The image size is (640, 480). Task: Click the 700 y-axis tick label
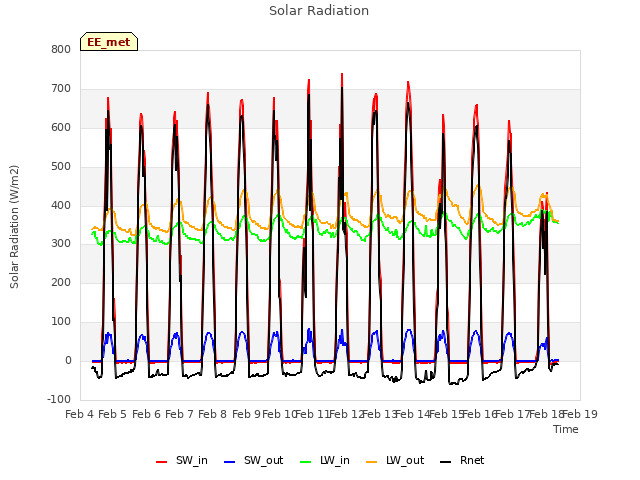(x=61, y=89)
